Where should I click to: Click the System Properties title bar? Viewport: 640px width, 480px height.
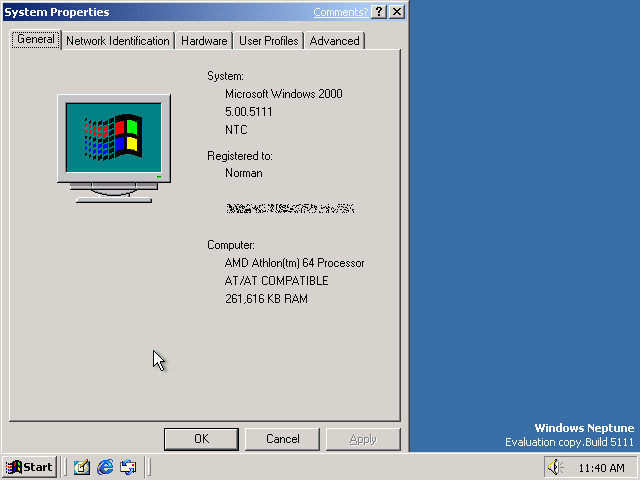[x=150, y=12]
